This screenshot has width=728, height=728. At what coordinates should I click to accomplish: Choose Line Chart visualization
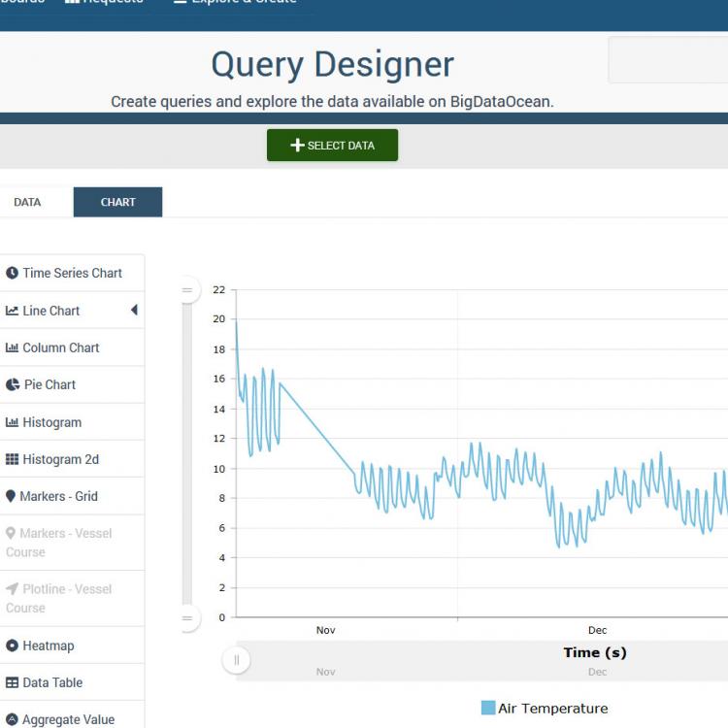(x=72, y=311)
